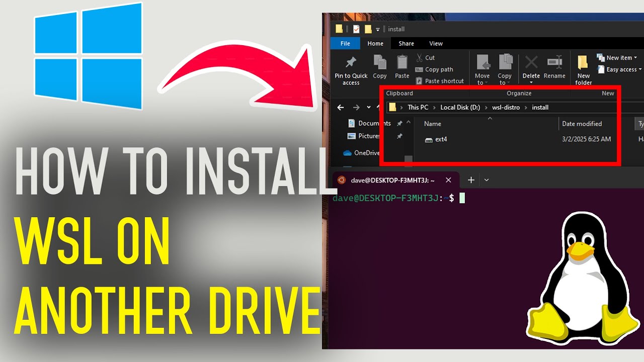Click the Properties checkmark icon in the title bar
This screenshot has width=644, height=362.
tap(357, 29)
